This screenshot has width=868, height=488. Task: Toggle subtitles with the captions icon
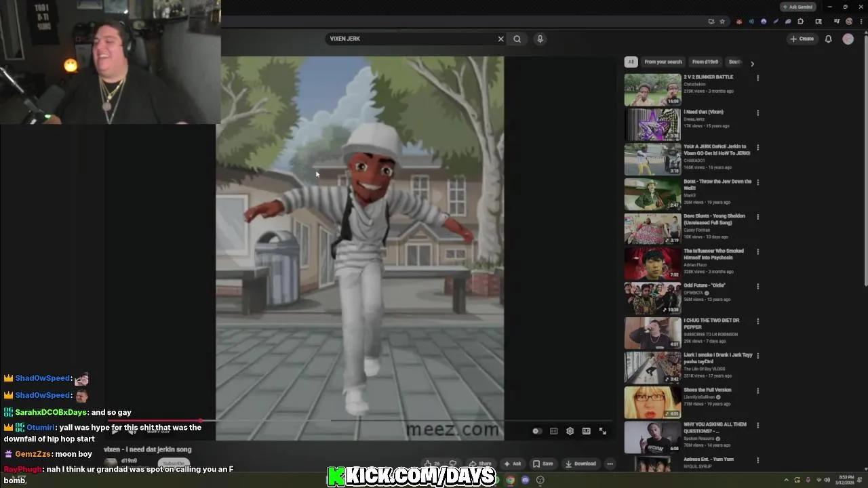tap(553, 431)
